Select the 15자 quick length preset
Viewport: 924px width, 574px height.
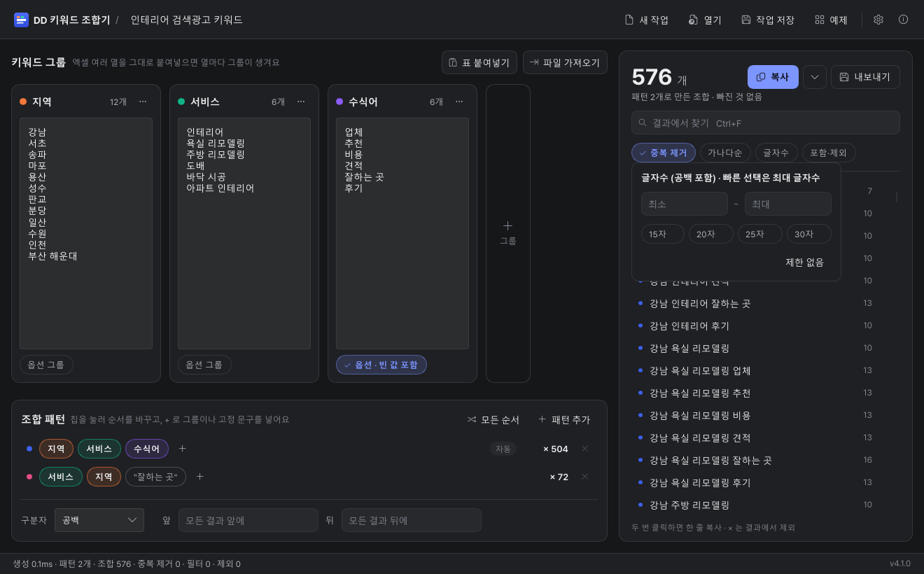coord(663,234)
